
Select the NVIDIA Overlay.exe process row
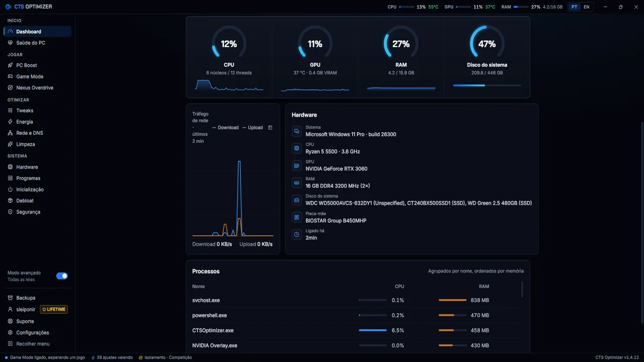click(355, 345)
